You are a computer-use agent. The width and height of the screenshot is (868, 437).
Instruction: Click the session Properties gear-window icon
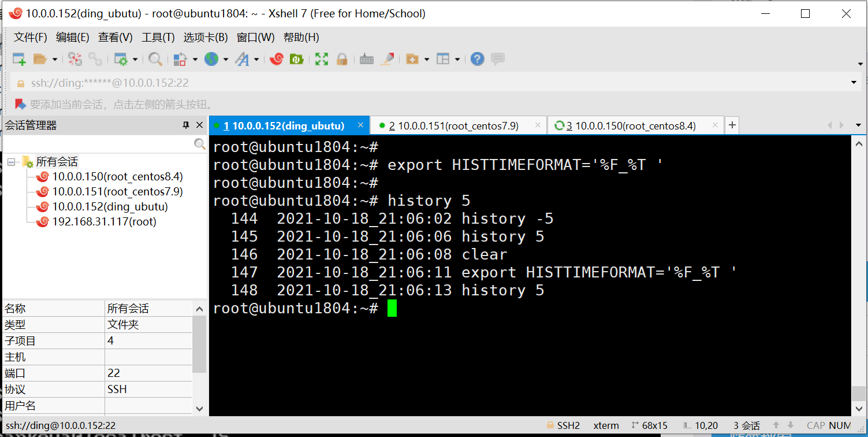pyautogui.click(x=121, y=59)
